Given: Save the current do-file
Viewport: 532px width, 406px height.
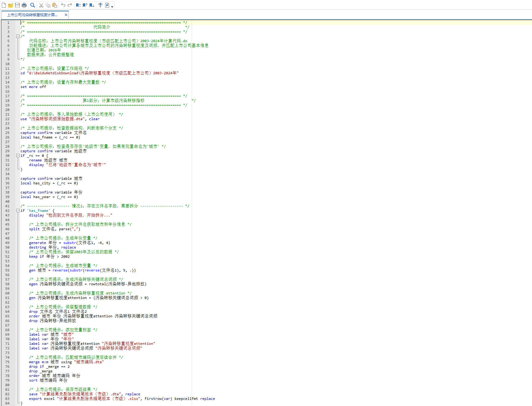Looking at the screenshot, I should 17,5.
